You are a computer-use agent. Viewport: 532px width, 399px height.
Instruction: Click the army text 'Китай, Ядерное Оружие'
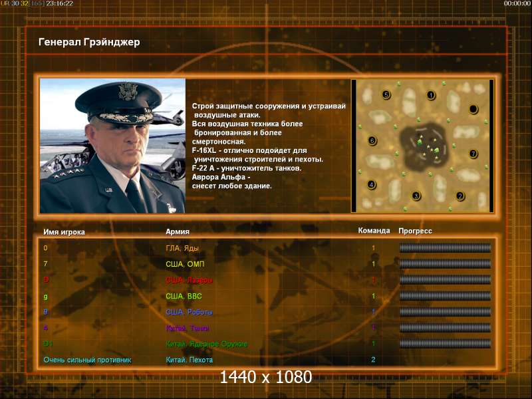tap(207, 344)
